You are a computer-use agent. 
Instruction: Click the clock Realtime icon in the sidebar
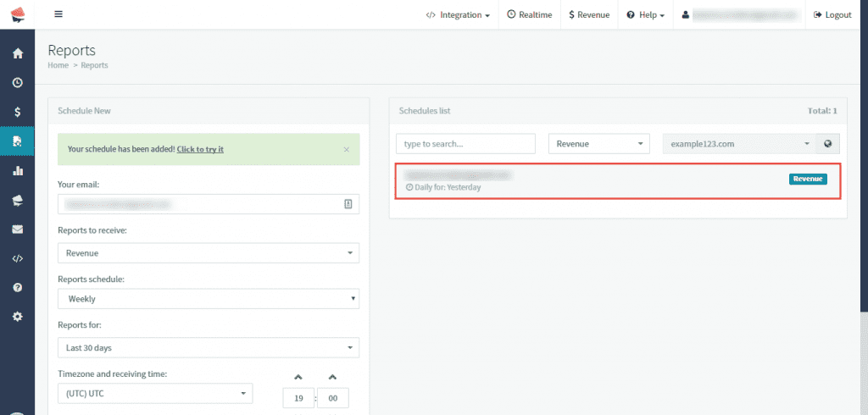[17, 83]
